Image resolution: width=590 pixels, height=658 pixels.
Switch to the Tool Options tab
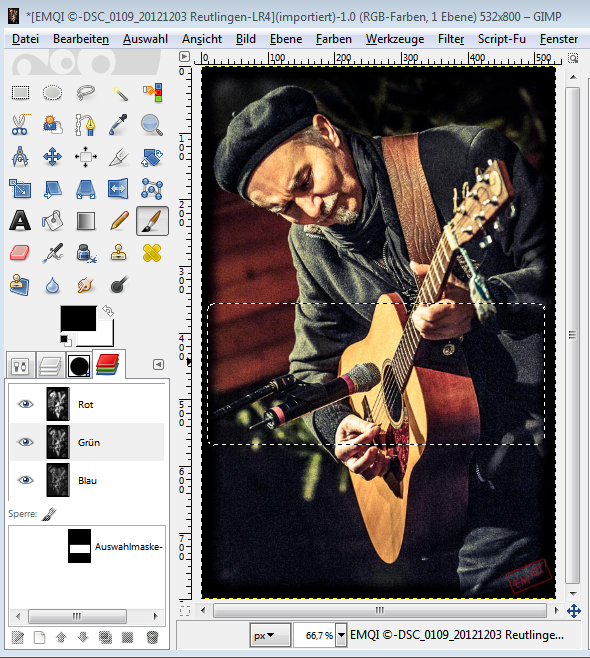pos(20,366)
